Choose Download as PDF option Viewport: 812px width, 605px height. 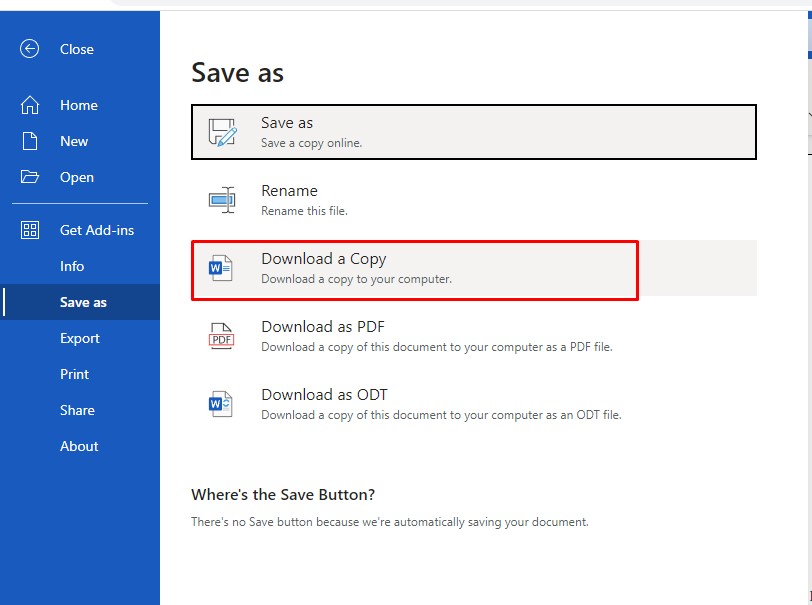click(x=436, y=336)
